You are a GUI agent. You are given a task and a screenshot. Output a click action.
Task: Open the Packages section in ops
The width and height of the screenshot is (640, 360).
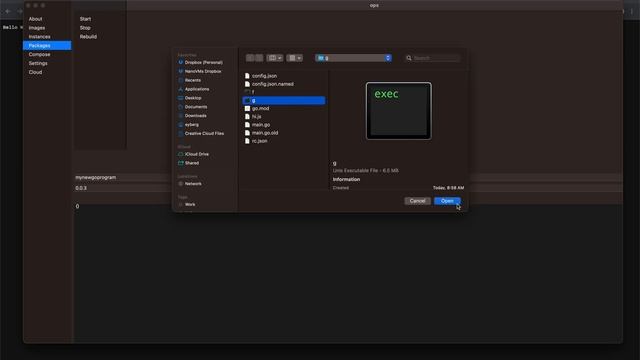pyautogui.click(x=47, y=45)
